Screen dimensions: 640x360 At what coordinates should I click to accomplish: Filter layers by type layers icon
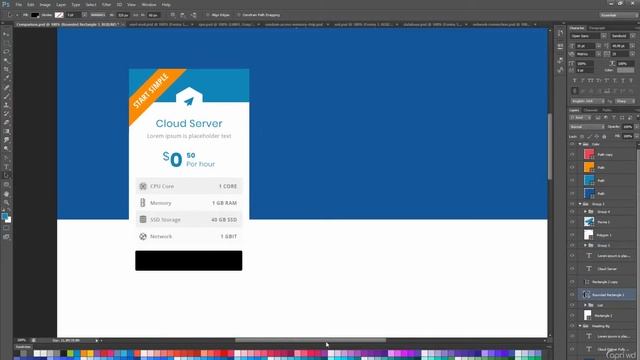tap(613, 118)
